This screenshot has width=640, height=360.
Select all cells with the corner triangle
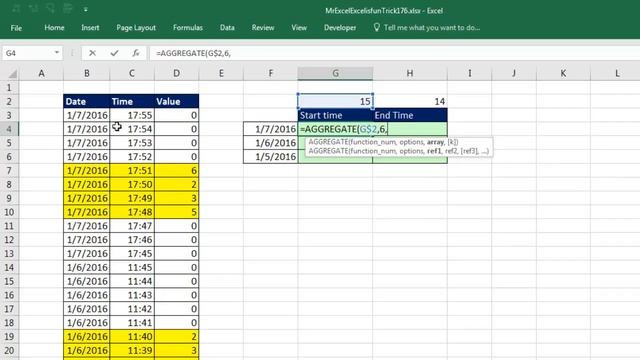pyautogui.click(x=13, y=73)
